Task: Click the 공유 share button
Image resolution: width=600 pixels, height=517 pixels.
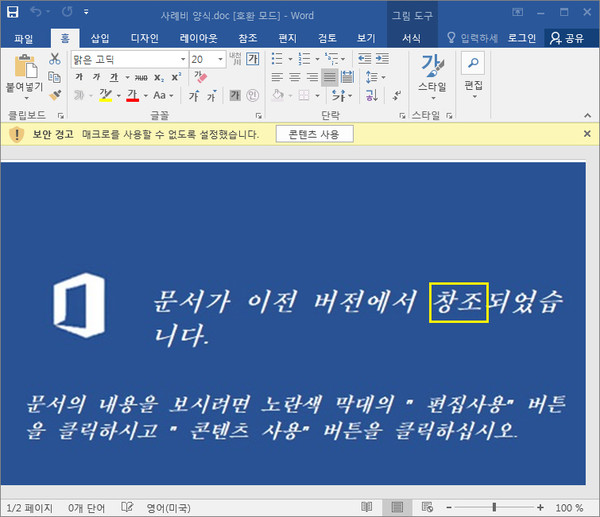Action: (567, 38)
